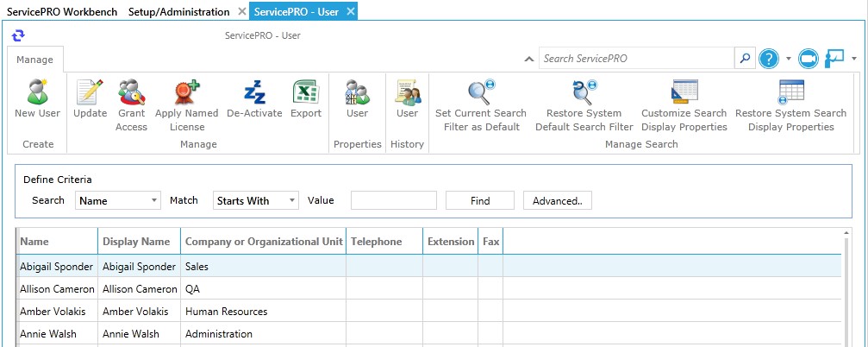Close the ServicePRO - User tab
The image size is (868, 347).
[x=350, y=11]
